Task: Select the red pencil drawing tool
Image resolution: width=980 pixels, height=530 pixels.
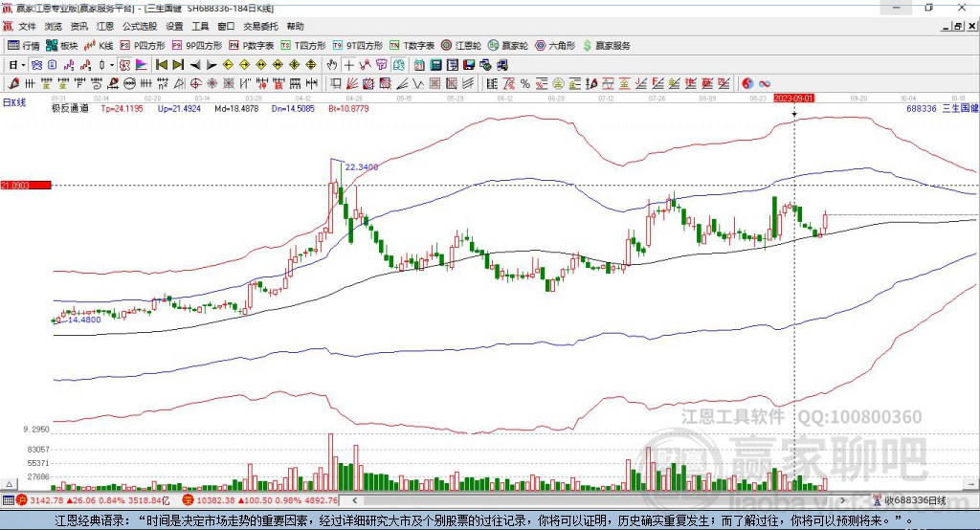Action: [13, 84]
